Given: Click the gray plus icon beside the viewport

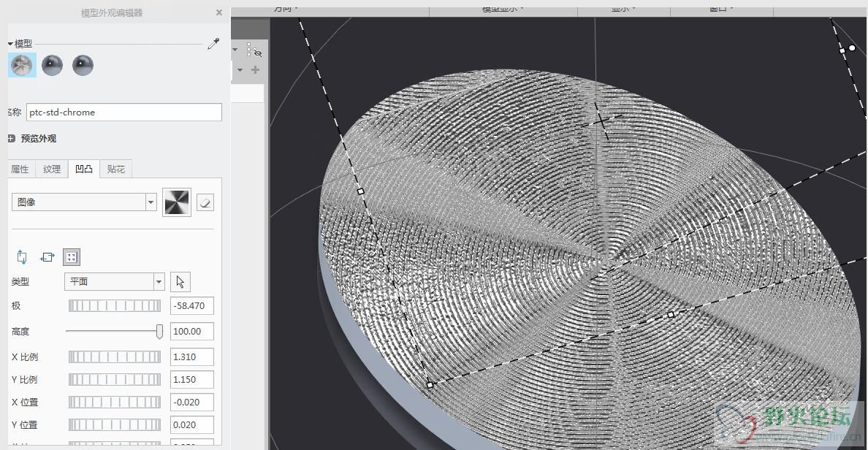Looking at the screenshot, I should pos(255,69).
